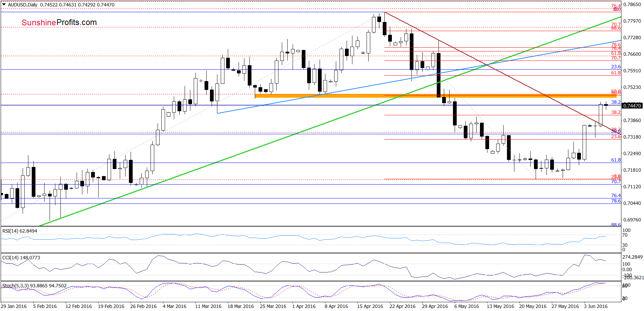Click the blue 78.6 Fibonacci label
644x311 pixels.
pyautogui.click(x=616, y=201)
